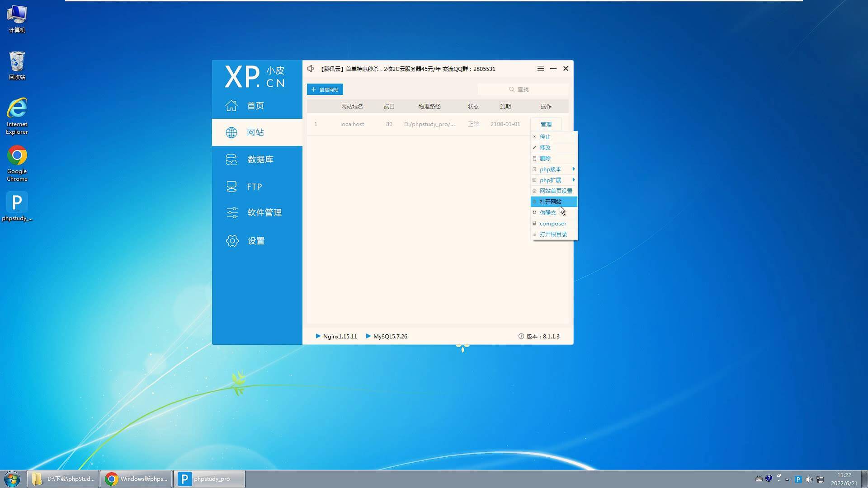Toggle MySQL5.7.26 service play indicator

pyautogui.click(x=368, y=336)
